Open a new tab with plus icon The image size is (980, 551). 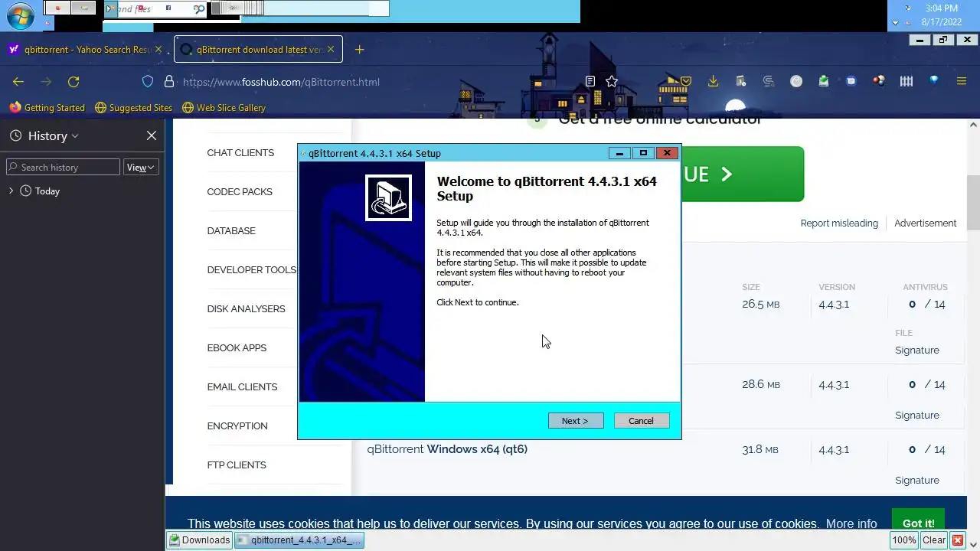(x=359, y=50)
